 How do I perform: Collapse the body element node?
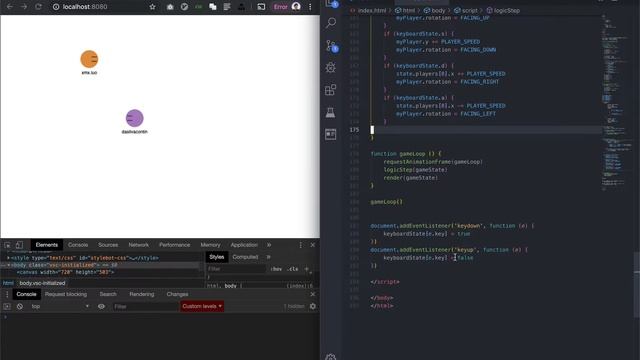click(8, 265)
